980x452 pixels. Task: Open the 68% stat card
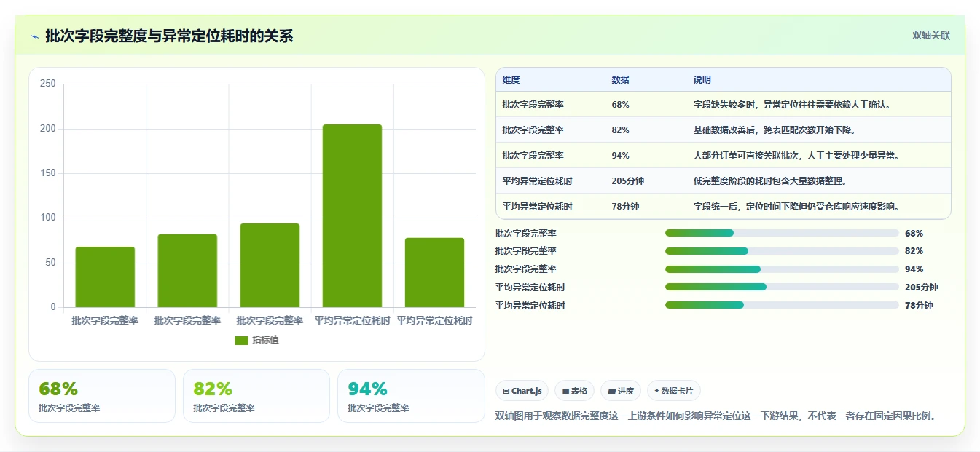tap(102, 396)
